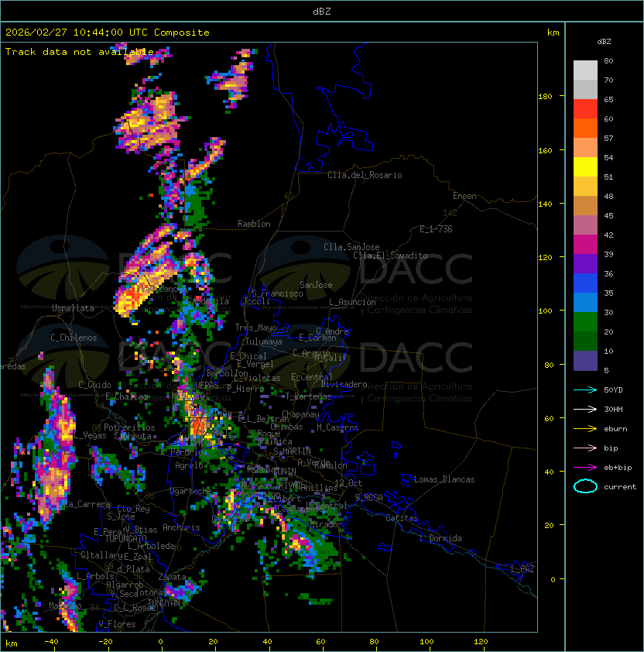The height and width of the screenshot is (652, 644).
Task: Click the magenta eb+bip arrow icon
Action: click(585, 468)
